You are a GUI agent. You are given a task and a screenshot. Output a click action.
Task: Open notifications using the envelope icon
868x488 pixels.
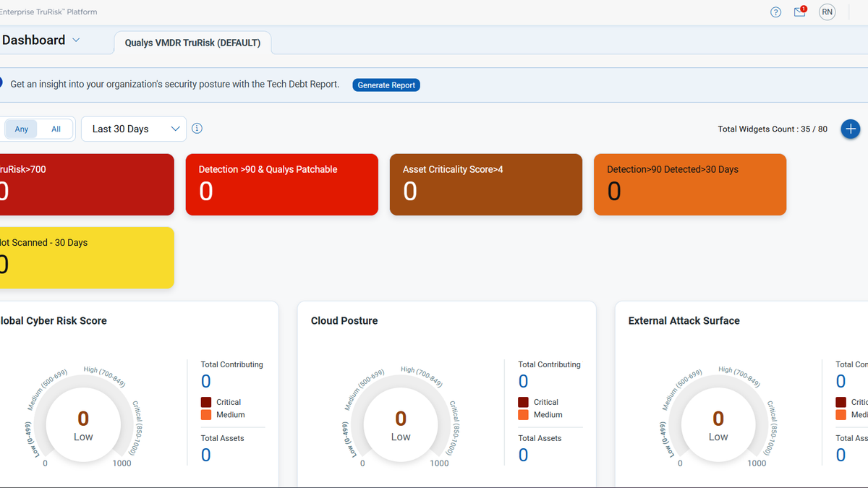(799, 12)
